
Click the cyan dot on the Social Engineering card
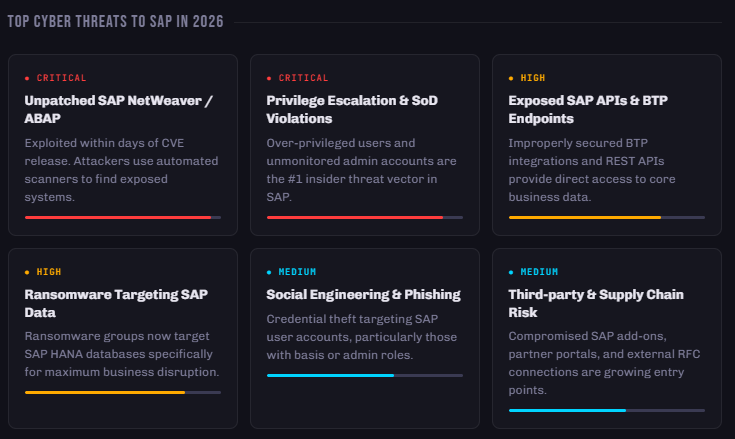click(269, 272)
